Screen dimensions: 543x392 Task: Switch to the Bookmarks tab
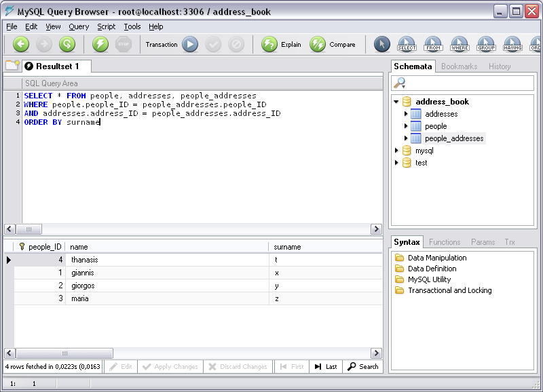coord(460,66)
